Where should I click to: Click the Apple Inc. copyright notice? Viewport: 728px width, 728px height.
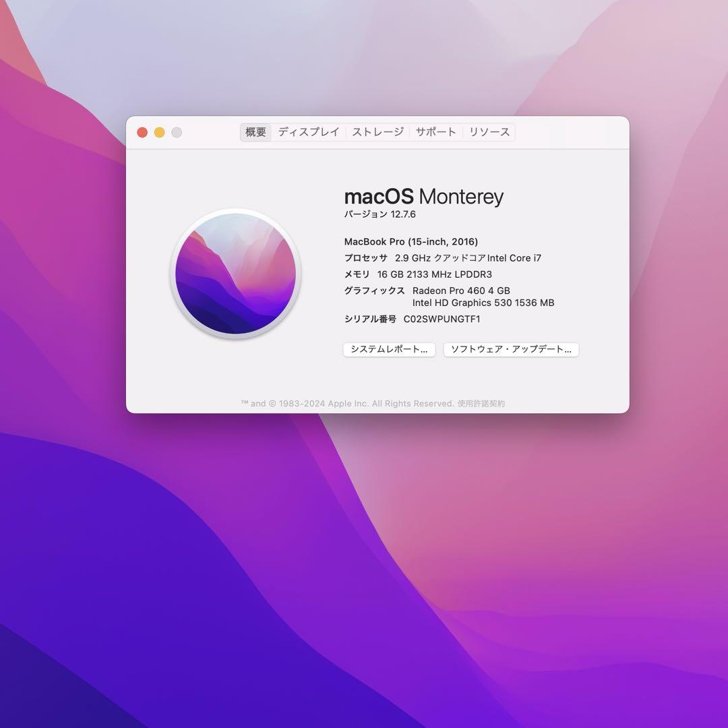click(x=347, y=404)
